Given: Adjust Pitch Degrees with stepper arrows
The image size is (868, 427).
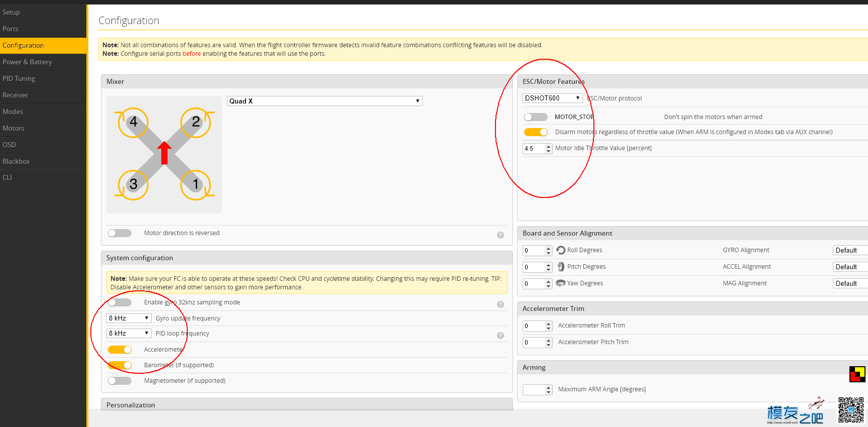Looking at the screenshot, I should [548, 267].
